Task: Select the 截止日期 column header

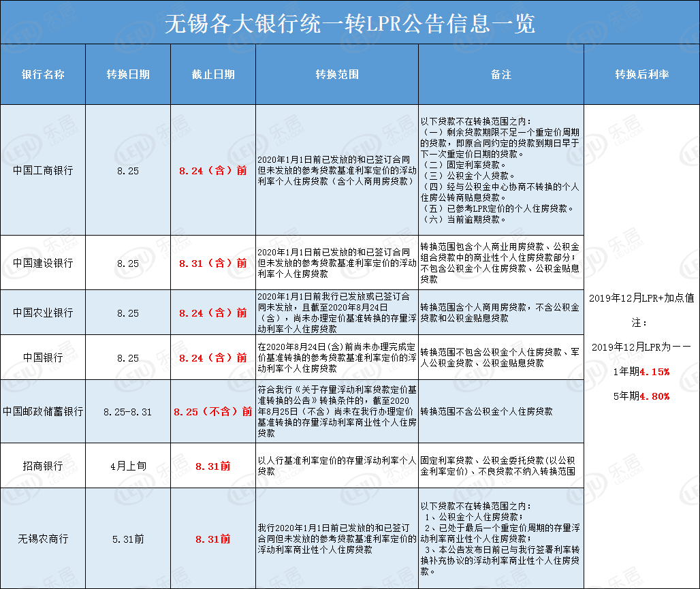Action: (212, 75)
